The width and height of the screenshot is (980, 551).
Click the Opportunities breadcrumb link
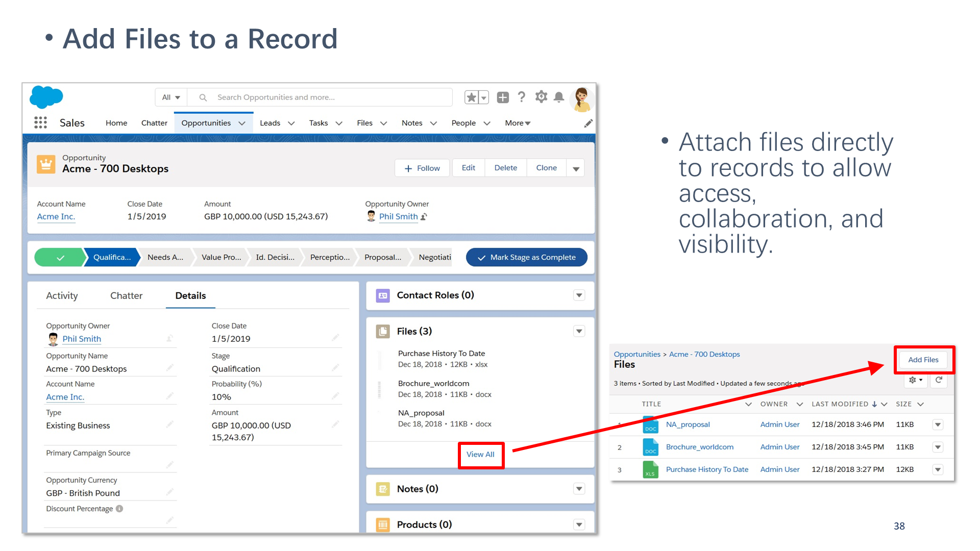click(x=637, y=354)
